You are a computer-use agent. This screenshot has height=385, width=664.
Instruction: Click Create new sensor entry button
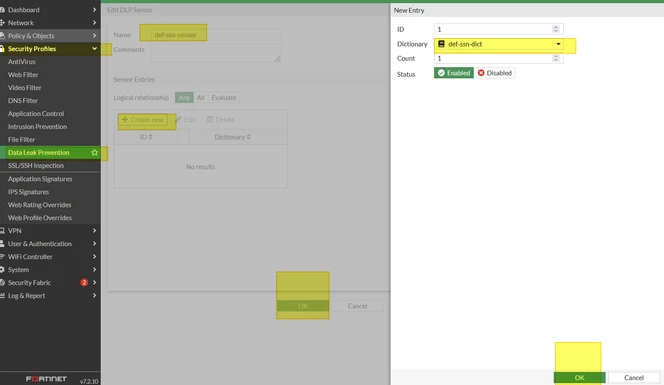point(143,120)
